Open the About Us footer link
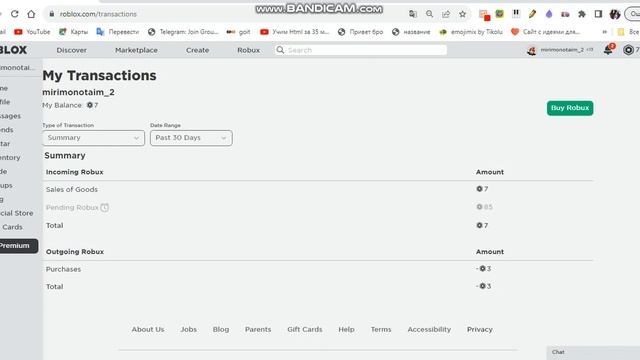Viewport: 640px width, 360px height. tap(148, 329)
